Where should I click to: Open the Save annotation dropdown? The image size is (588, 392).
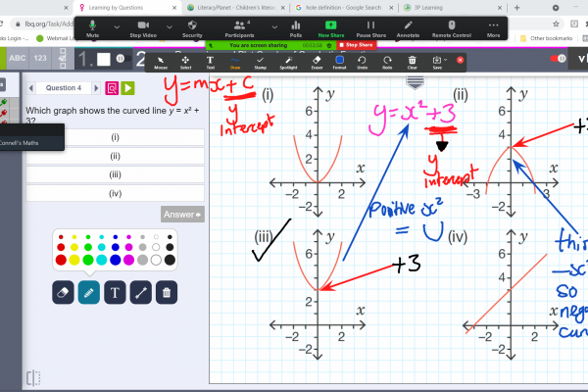pos(439,64)
